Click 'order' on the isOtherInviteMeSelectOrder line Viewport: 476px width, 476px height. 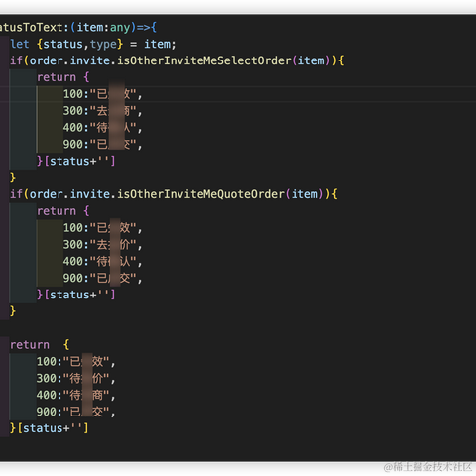pos(47,60)
